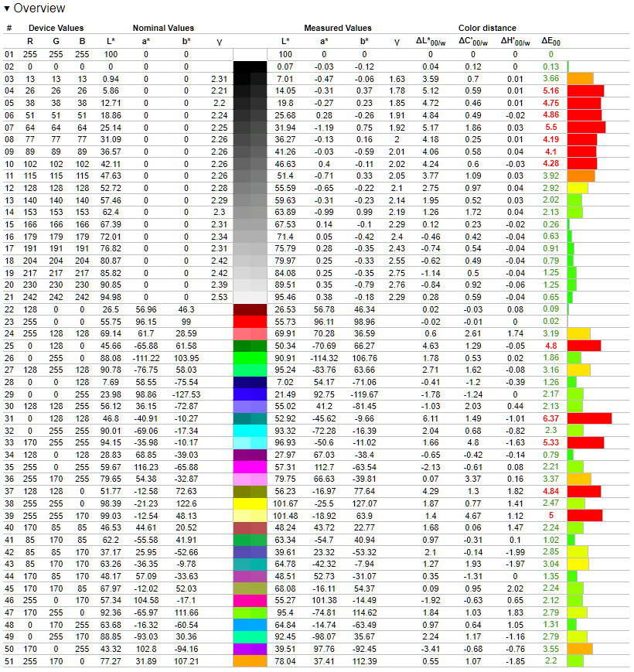Click the pure blue swatch in row 29
Screen dimensions: 634x672
[250, 394]
